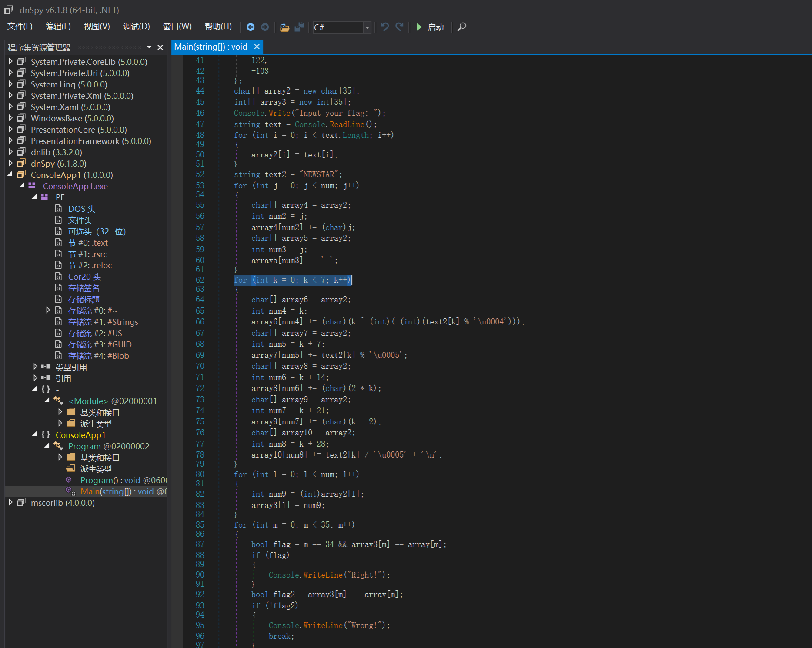
Task: Click the undo icon in toolbar
Action: (384, 27)
